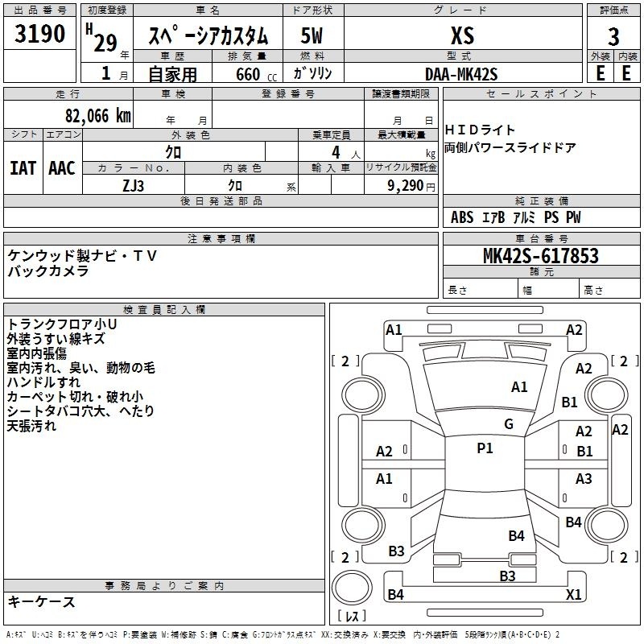The width and height of the screenshot is (644, 644).
Task: Click chassis number MK42S-617853
Action: coord(540,256)
